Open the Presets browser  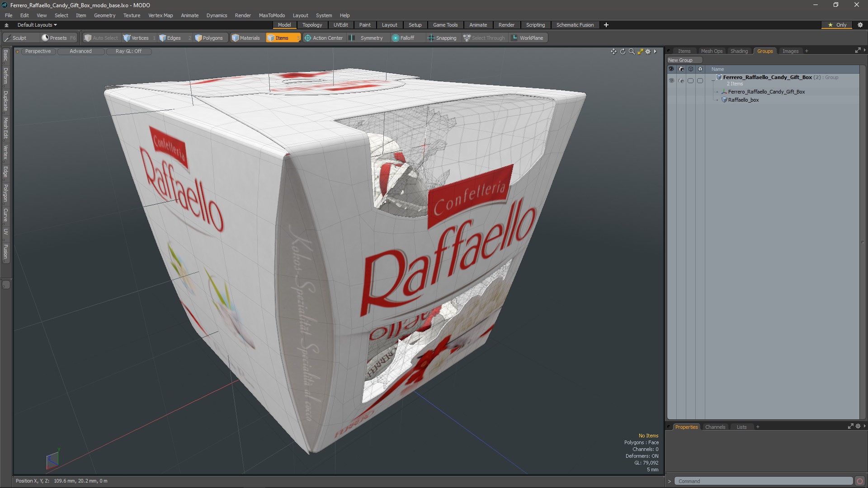[x=58, y=38]
